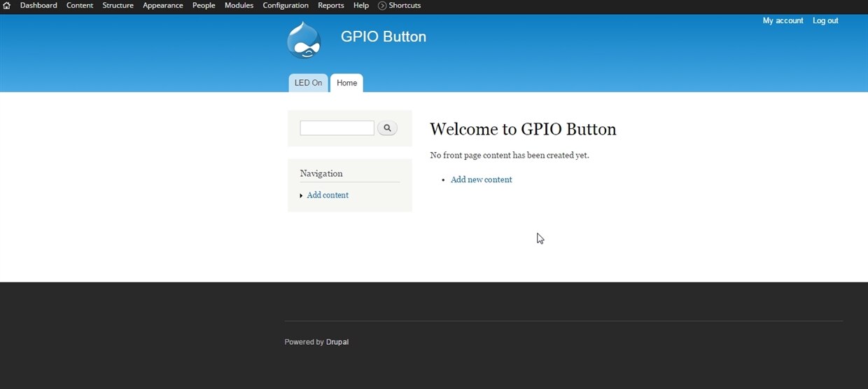Image resolution: width=868 pixels, height=389 pixels.
Task: Open the Dashboard menu
Action: click(38, 6)
